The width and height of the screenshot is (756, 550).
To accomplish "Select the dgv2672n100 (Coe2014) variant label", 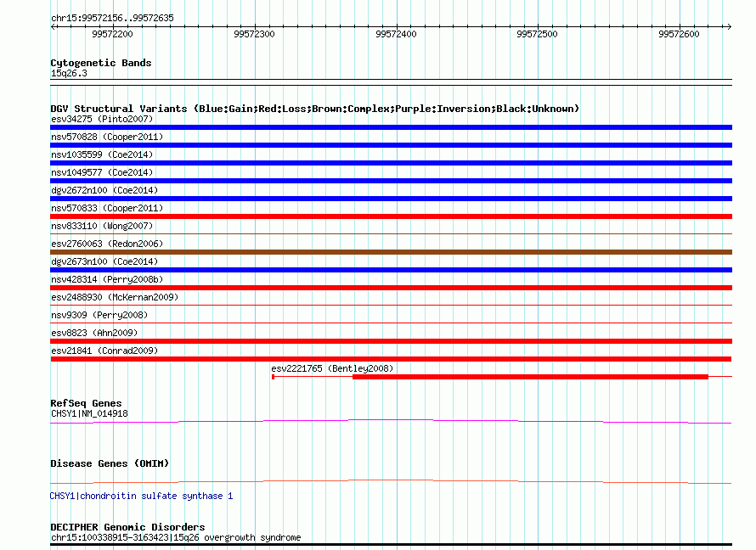I will [104, 190].
